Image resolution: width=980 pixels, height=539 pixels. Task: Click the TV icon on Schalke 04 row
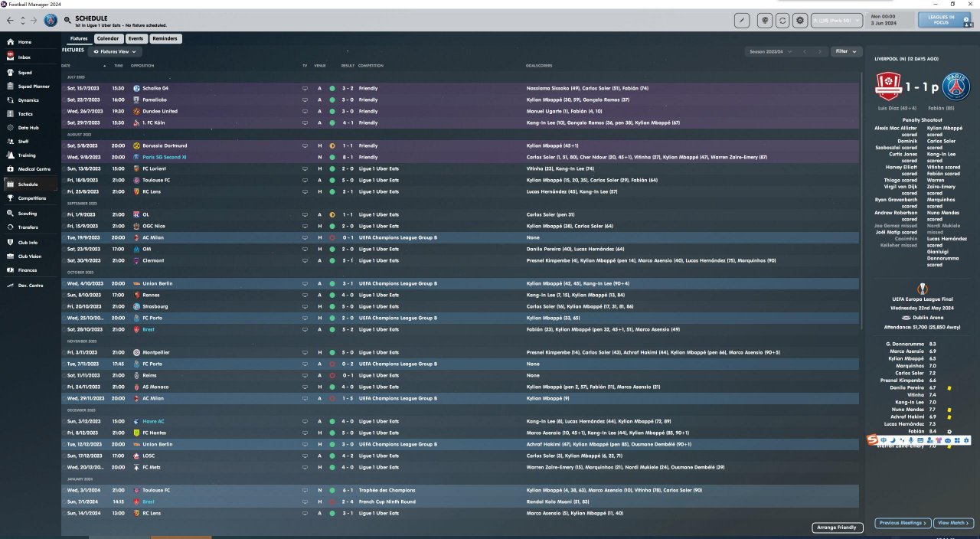pyautogui.click(x=305, y=88)
